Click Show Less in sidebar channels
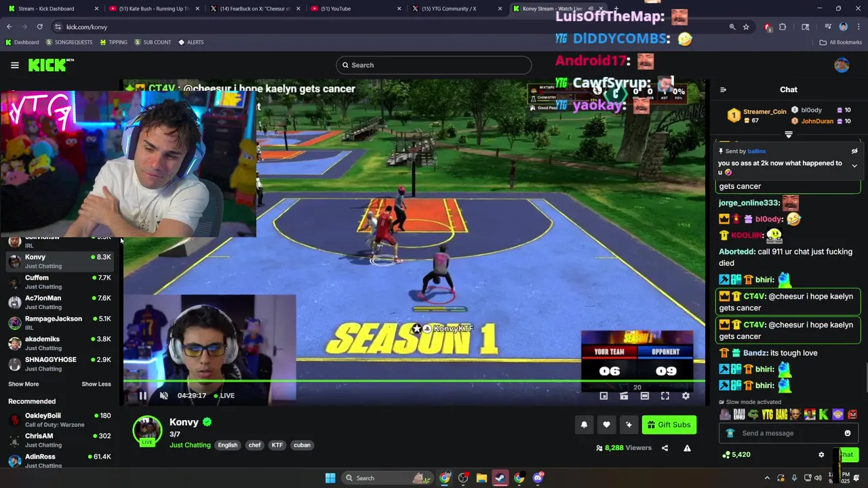Image resolution: width=868 pixels, height=488 pixels. pyautogui.click(x=96, y=384)
